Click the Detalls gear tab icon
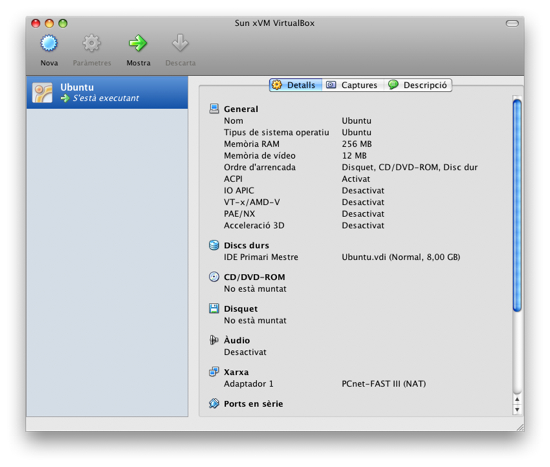The image size is (550, 467). pyautogui.click(x=277, y=85)
